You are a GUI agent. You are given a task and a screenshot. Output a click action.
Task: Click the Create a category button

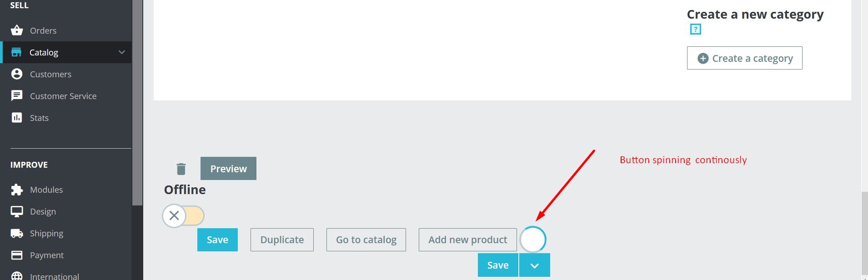tap(744, 58)
